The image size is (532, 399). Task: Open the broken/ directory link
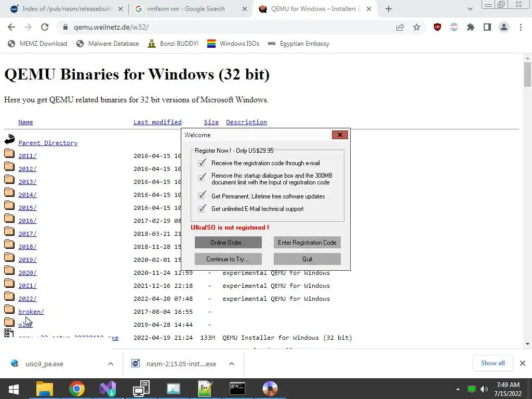(x=31, y=312)
